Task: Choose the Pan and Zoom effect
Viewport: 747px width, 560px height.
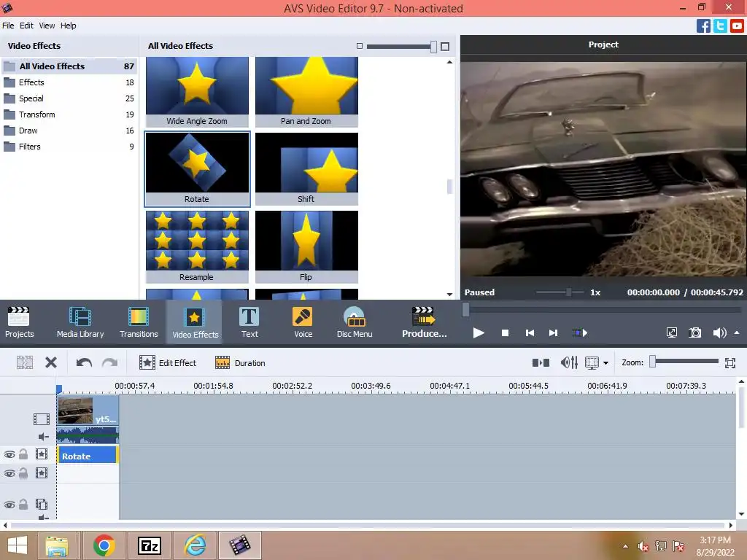Action: [x=306, y=92]
